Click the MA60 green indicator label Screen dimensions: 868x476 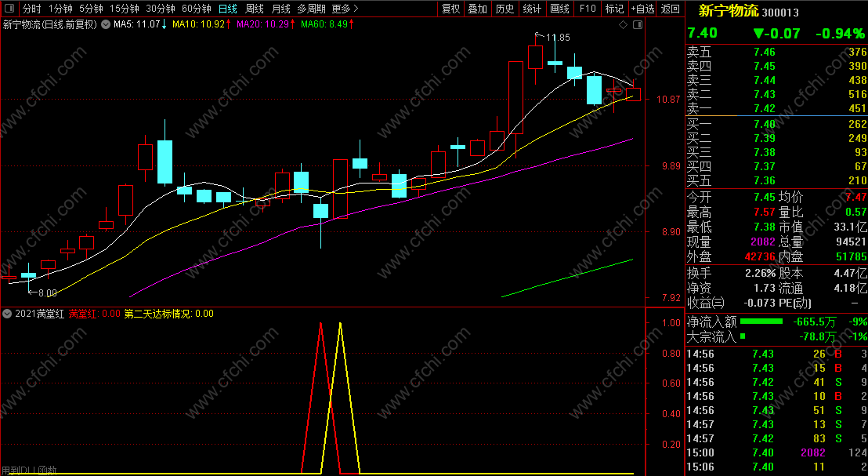point(324,24)
